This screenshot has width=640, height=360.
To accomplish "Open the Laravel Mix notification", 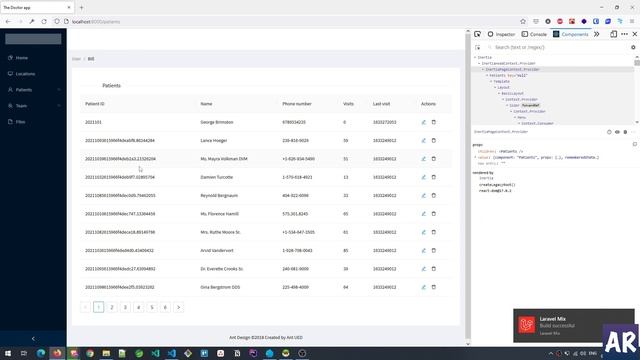I will pos(573,325).
